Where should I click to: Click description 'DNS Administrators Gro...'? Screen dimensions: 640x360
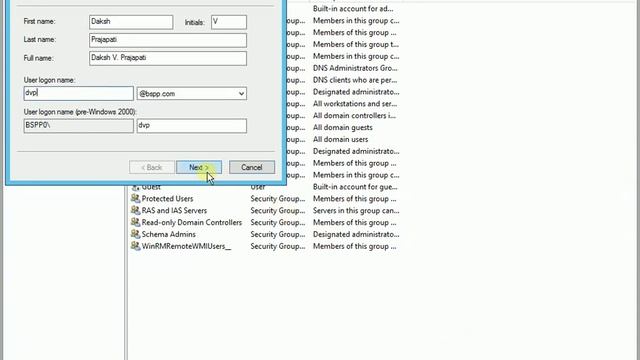click(x=355, y=68)
